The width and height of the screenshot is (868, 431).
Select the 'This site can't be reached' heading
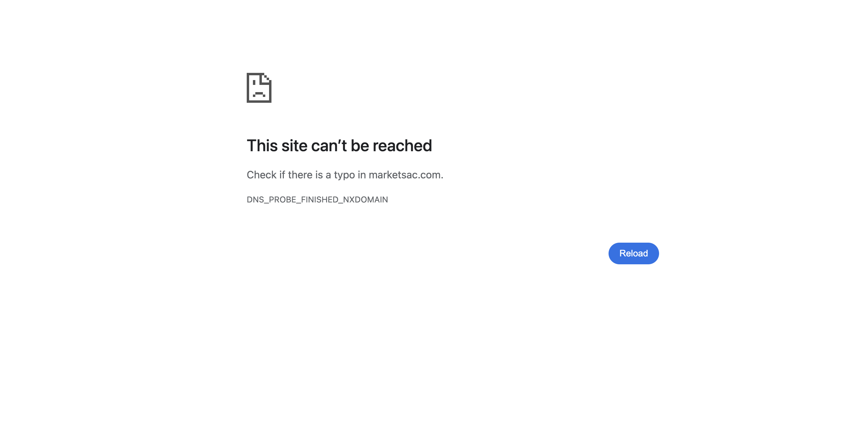pyautogui.click(x=339, y=145)
